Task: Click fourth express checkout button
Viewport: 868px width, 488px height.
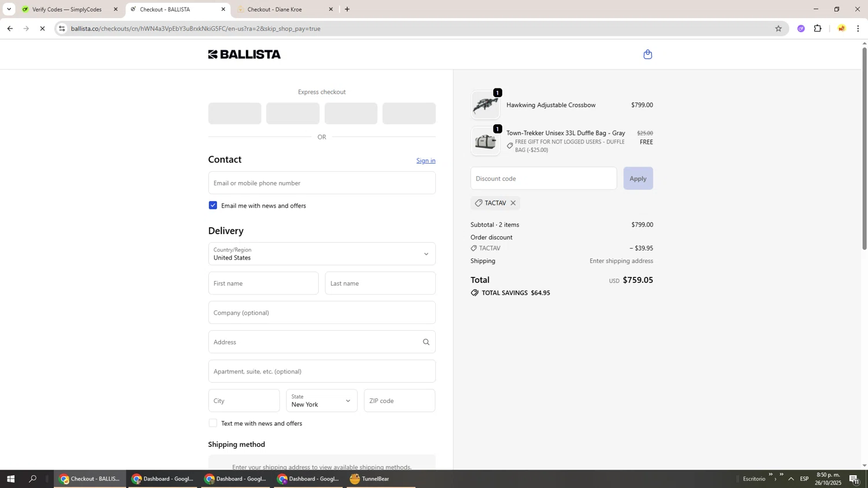Action: click(409, 113)
